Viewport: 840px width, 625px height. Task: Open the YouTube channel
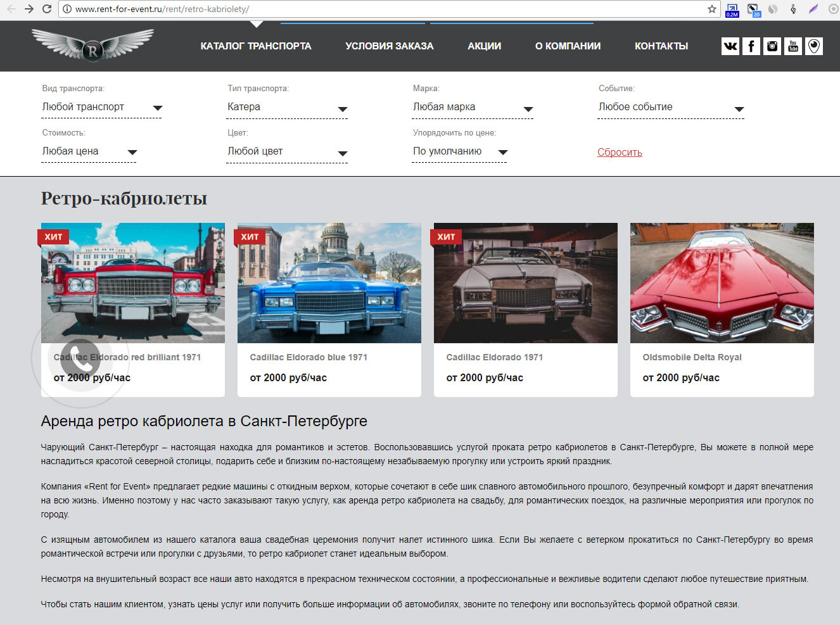point(793,46)
